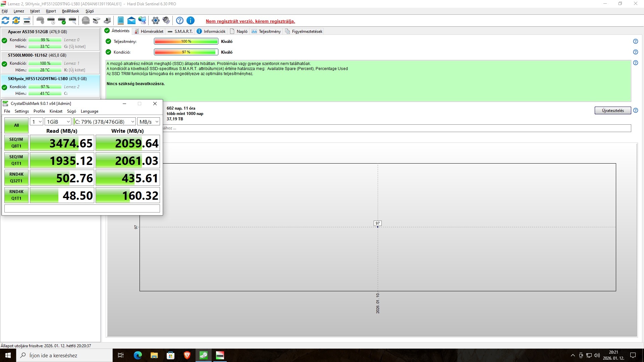Click the green All benchmark button
The height and width of the screenshot is (362, 644).
click(16, 125)
